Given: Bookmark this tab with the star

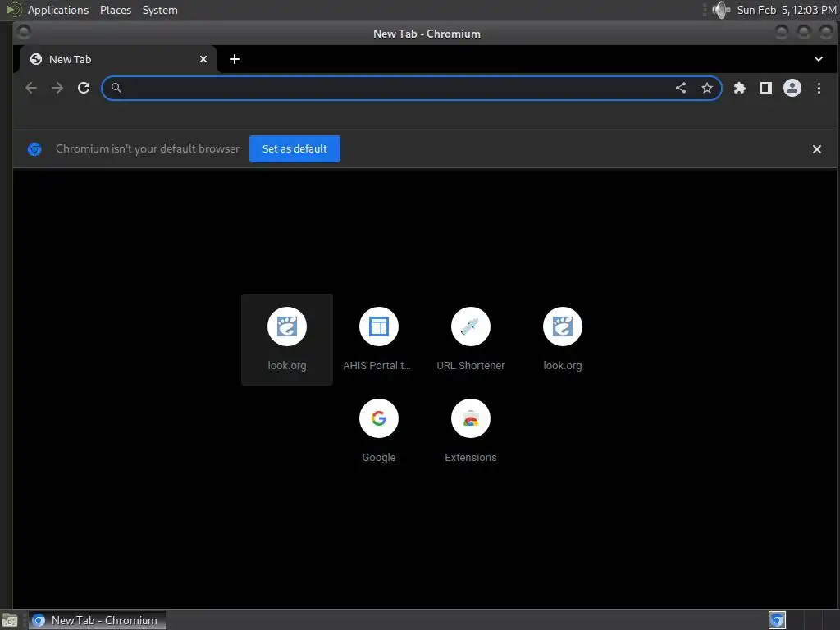Looking at the screenshot, I should [707, 88].
